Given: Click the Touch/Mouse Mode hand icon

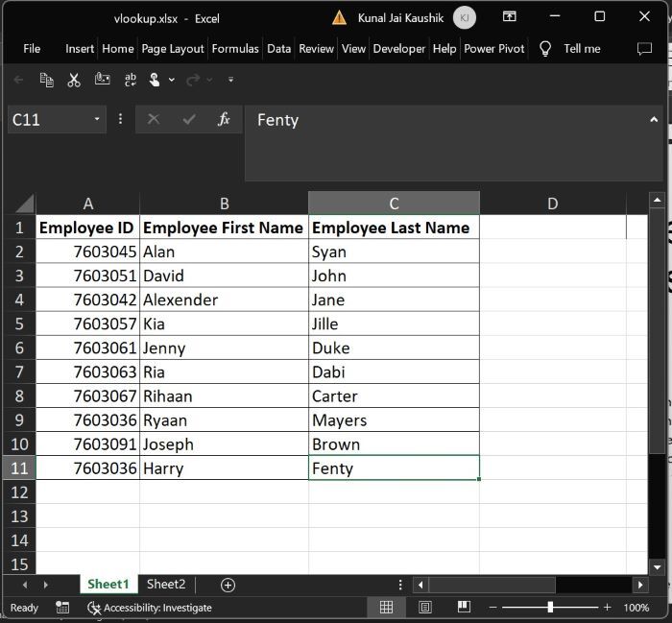Looking at the screenshot, I should click(155, 80).
